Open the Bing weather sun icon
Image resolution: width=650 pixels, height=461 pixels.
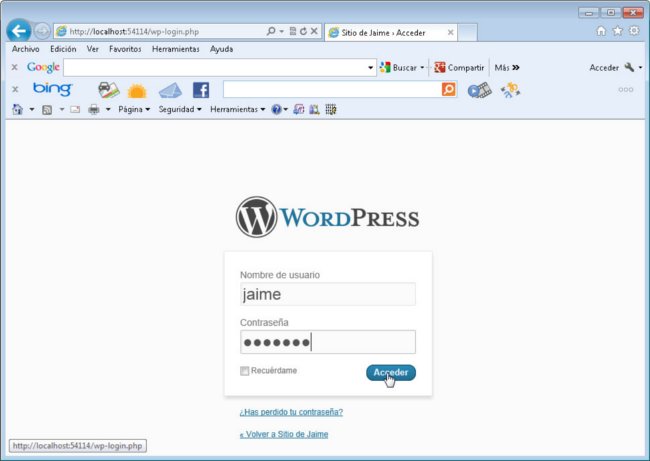(x=137, y=90)
